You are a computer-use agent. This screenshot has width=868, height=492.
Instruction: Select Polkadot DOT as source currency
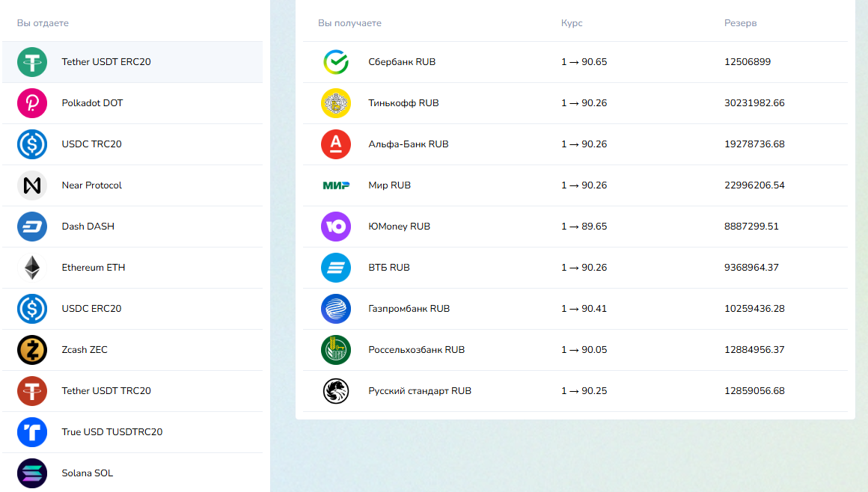(132, 103)
